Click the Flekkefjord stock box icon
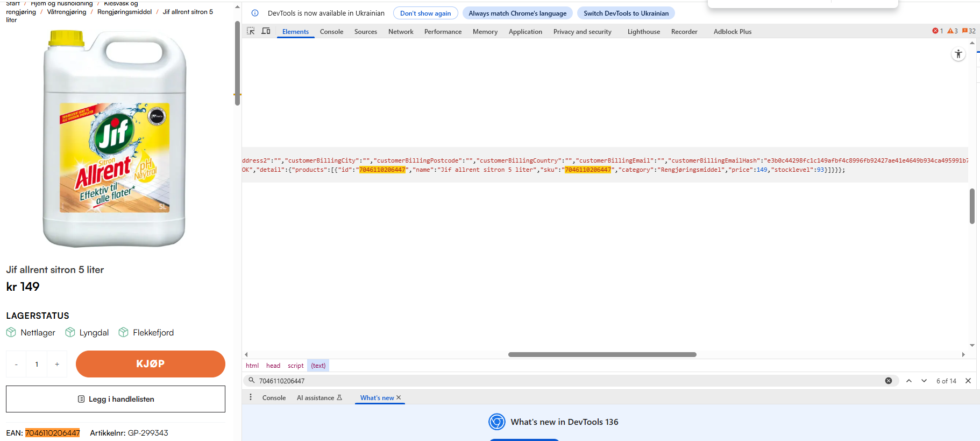 [x=123, y=332]
